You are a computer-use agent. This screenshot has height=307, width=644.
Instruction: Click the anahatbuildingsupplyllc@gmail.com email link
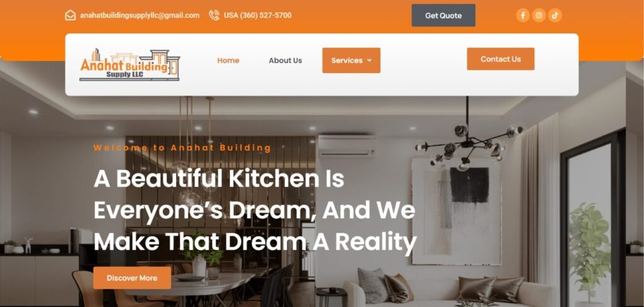(x=140, y=15)
